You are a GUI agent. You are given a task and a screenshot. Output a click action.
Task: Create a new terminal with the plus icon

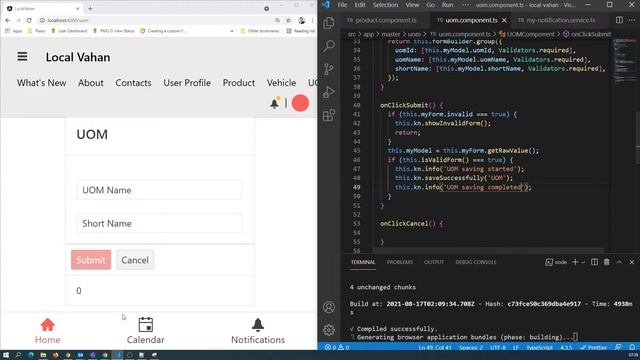point(575,262)
